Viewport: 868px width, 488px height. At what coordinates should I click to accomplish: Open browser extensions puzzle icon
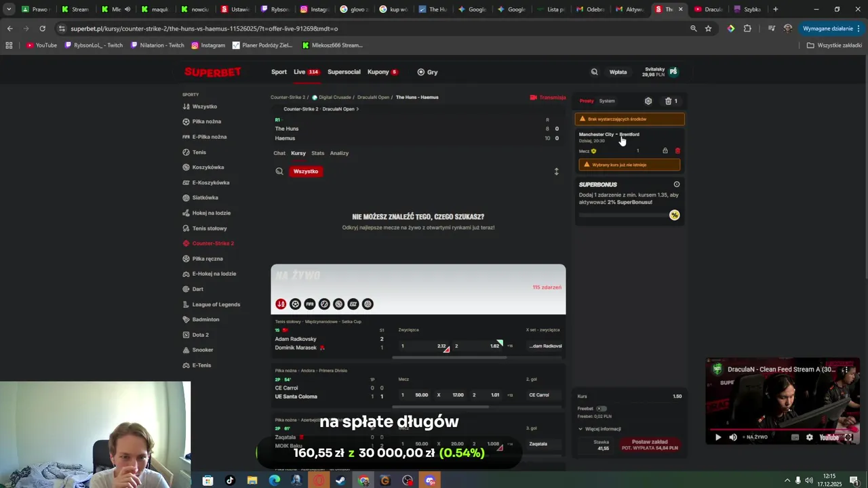tap(747, 28)
